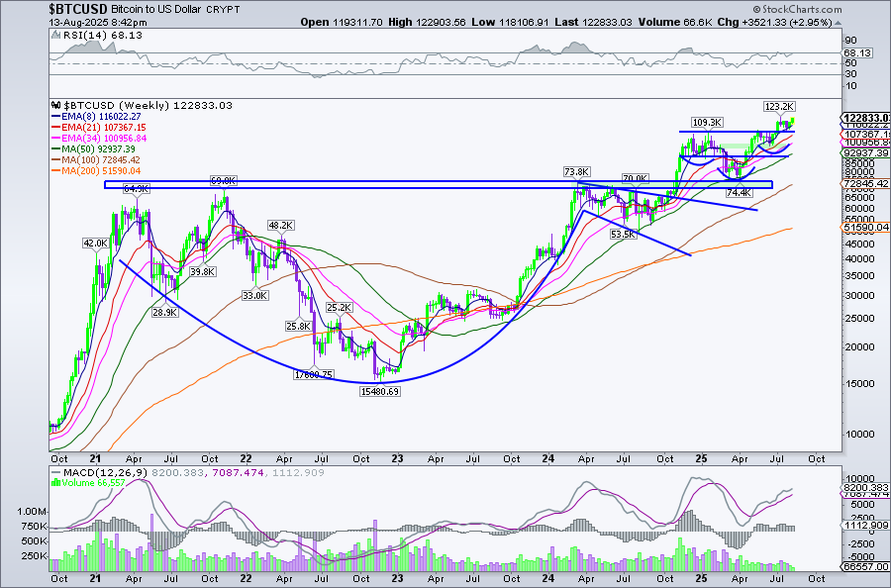This screenshot has height=588, width=891.
Task: Click the MA(200) 51590.04 legend entry
Action: click(x=101, y=171)
